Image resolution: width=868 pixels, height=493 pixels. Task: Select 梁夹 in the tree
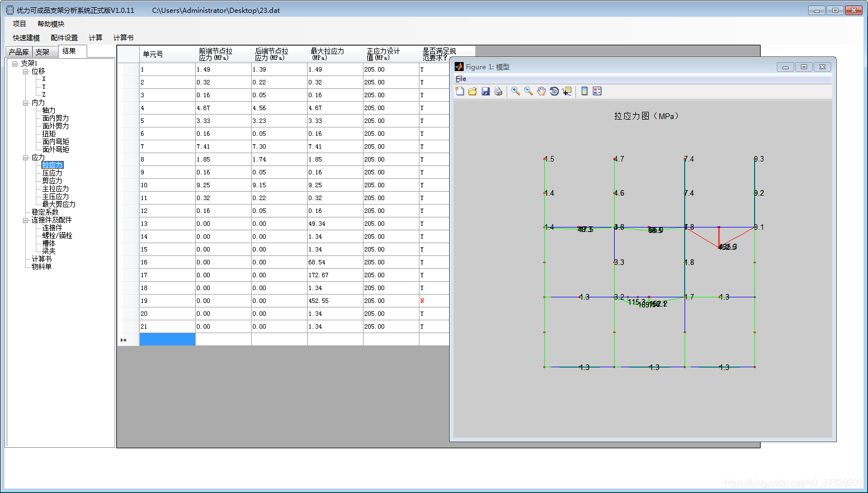[x=49, y=252]
